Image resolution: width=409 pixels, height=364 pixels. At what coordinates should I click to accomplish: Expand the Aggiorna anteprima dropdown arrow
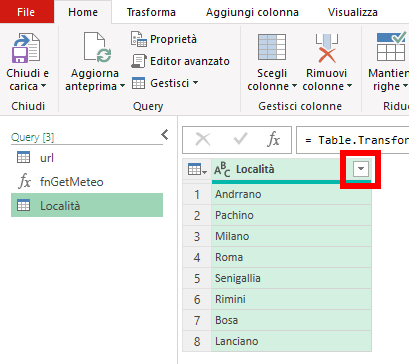click(x=122, y=86)
